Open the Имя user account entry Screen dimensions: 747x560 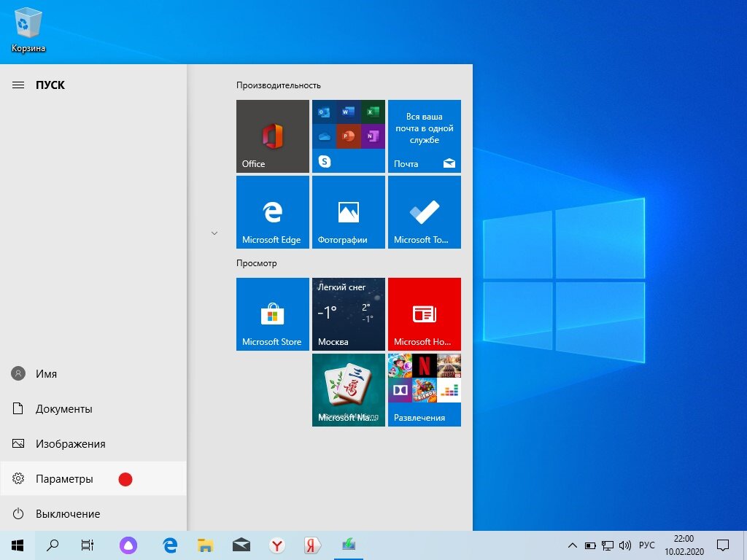(93, 374)
